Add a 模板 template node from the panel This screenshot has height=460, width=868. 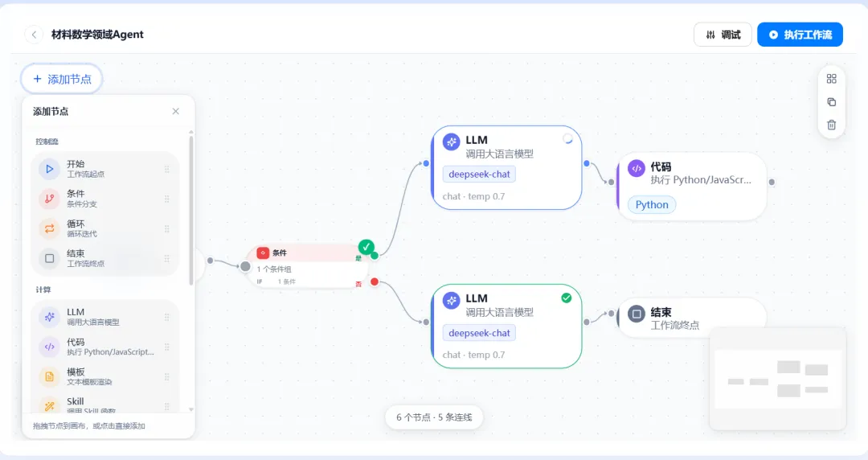coord(105,376)
